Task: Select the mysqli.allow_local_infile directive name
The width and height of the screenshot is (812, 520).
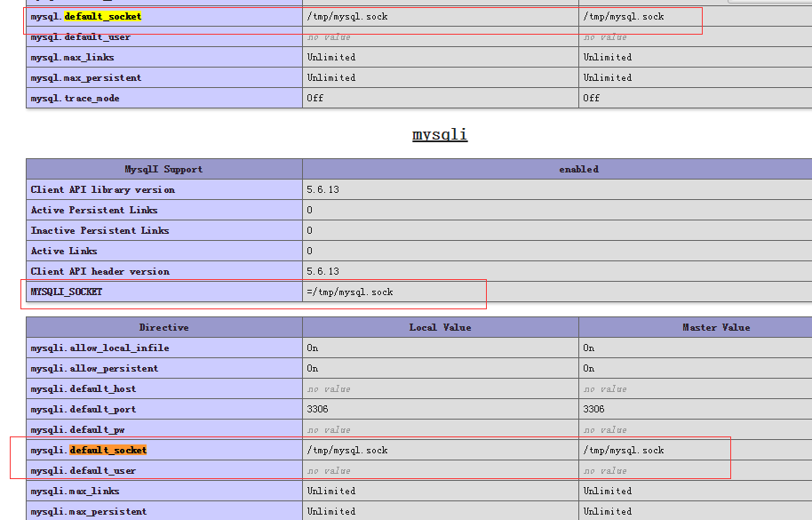Action: coord(100,348)
